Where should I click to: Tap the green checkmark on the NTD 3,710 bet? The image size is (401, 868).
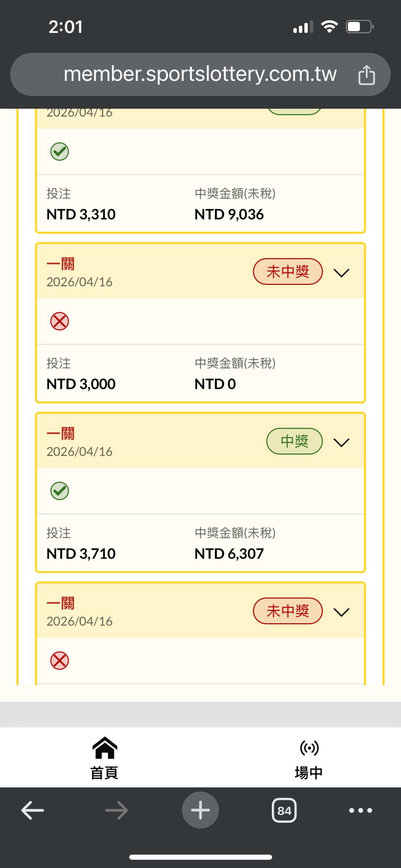coord(59,491)
